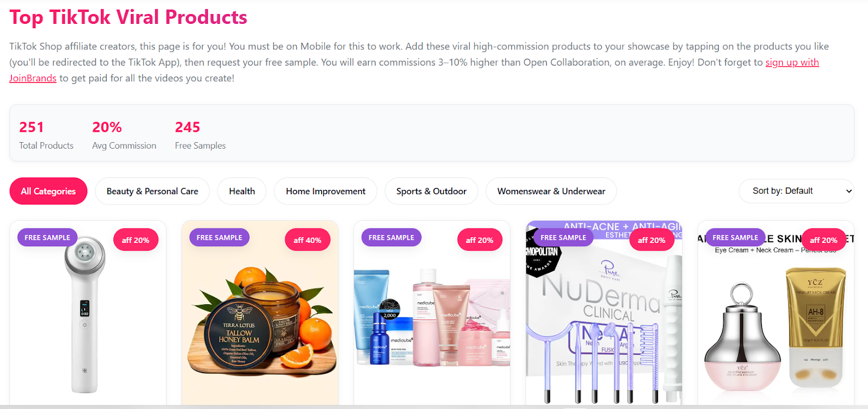868x409 pixels.
Task: Select the All Categories filter
Action: coord(48,191)
